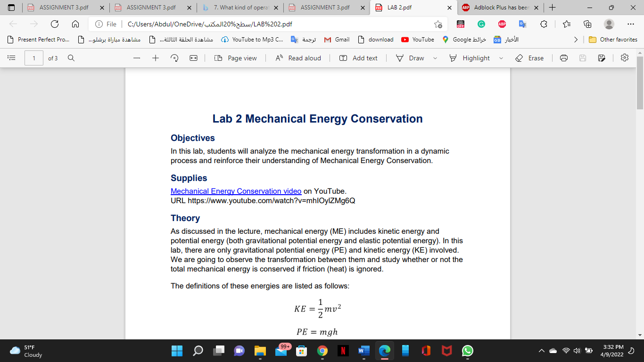Rotate the PDF document
The height and width of the screenshot is (362, 644).
click(x=174, y=58)
